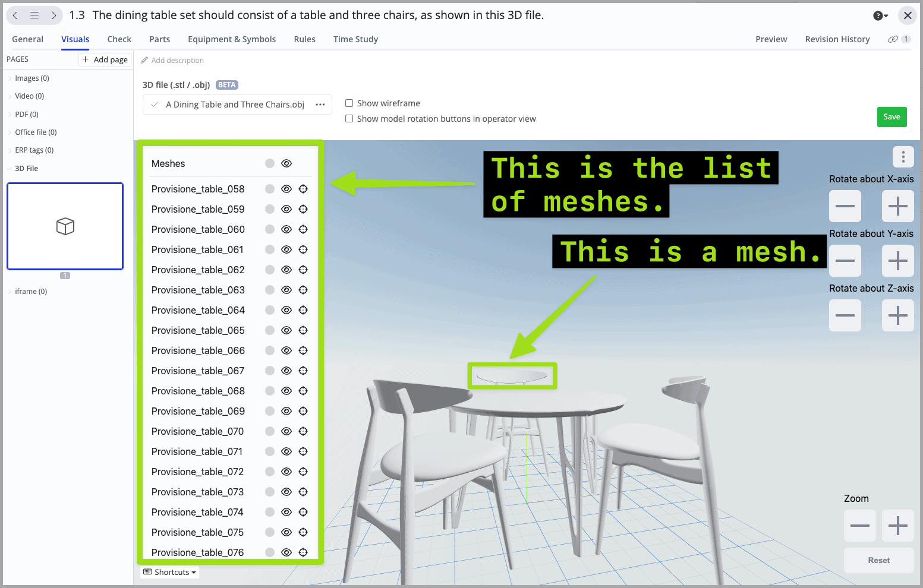Click the three-dot menu in the 3D viewport
This screenshot has width=923, height=588.
tap(903, 157)
